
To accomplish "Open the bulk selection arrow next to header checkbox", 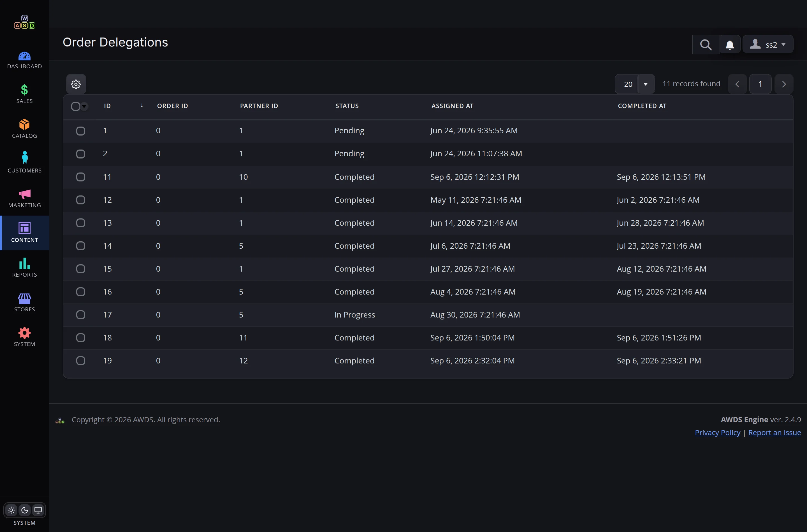I will 84,106.
